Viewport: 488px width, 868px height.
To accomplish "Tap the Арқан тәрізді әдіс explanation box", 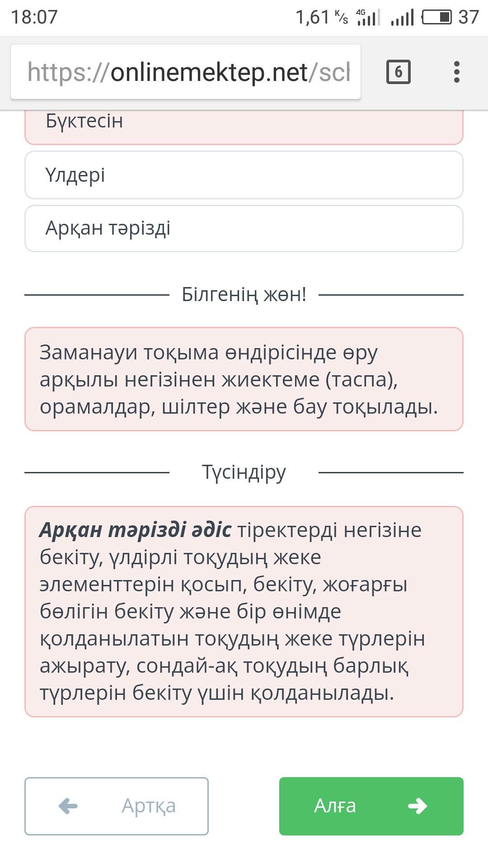I will point(244,611).
